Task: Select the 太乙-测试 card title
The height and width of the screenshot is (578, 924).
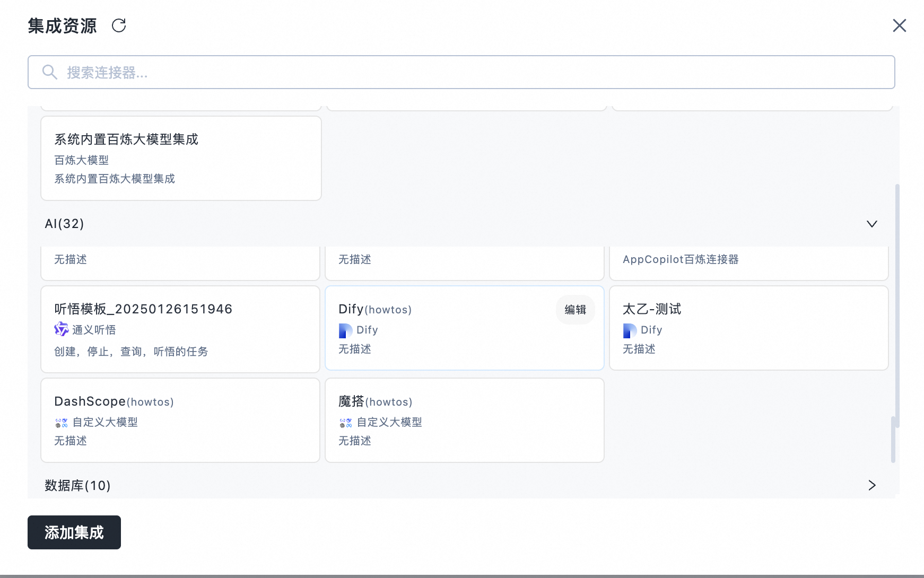Action: [x=652, y=309]
